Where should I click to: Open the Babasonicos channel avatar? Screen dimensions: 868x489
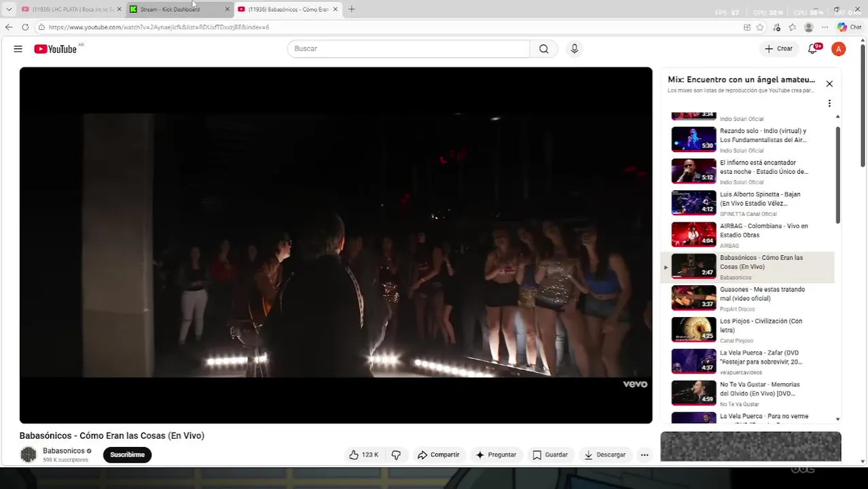(28, 455)
